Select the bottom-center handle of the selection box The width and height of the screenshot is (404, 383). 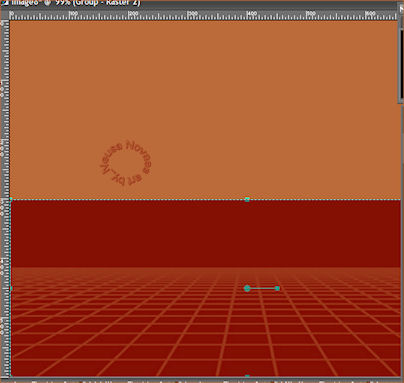(247, 376)
